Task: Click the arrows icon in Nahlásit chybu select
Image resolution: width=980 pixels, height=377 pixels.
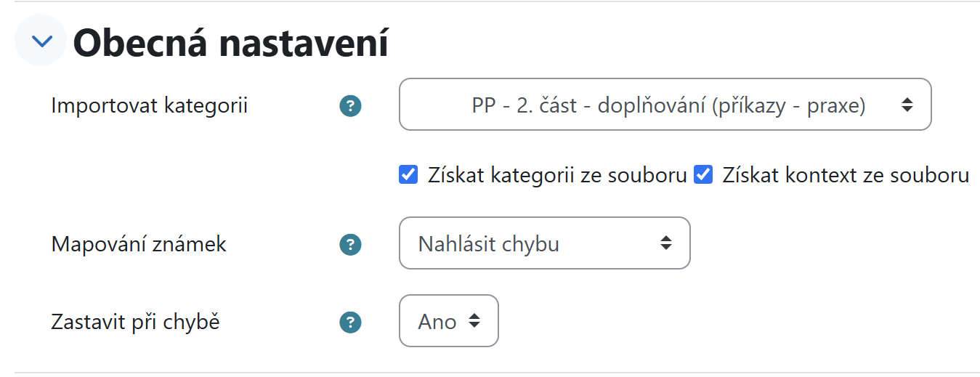Action: [665, 243]
